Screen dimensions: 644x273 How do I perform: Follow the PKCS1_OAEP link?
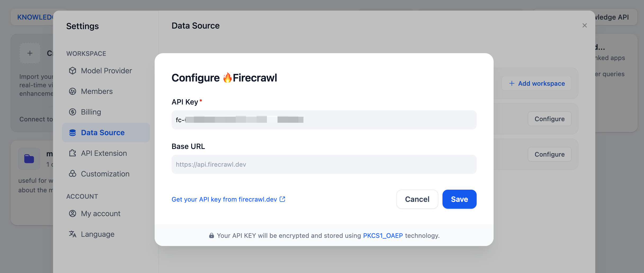[383, 235]
